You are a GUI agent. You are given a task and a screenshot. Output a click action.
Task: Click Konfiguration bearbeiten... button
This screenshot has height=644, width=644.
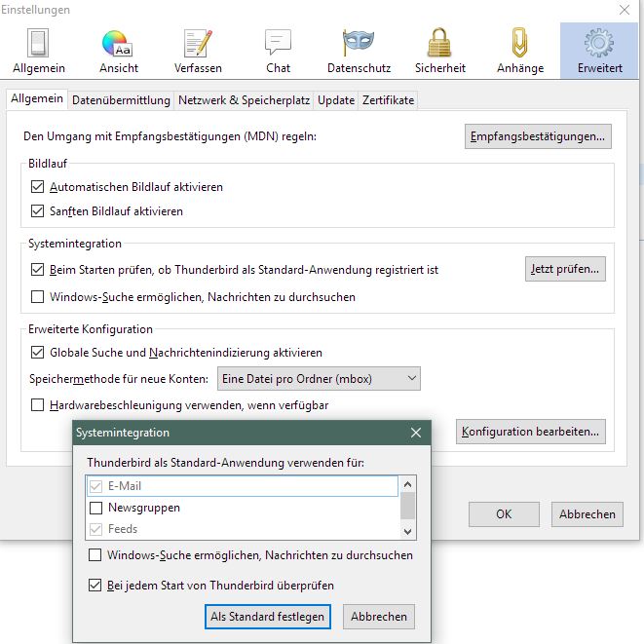point(531,432)
